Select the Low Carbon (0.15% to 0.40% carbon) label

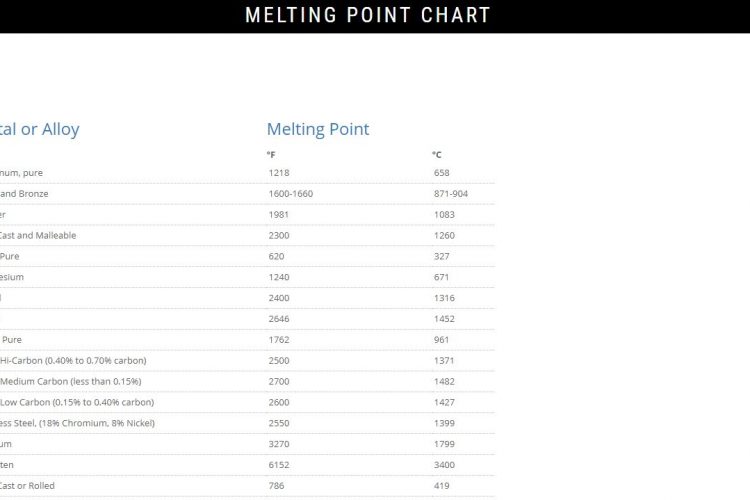[76, 403]
